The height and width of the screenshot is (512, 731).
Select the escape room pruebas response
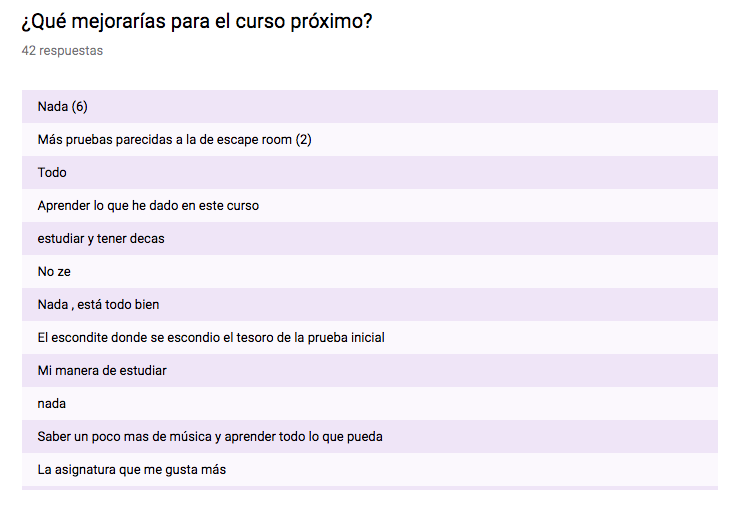pyautogui.click(x=370, y=140)
